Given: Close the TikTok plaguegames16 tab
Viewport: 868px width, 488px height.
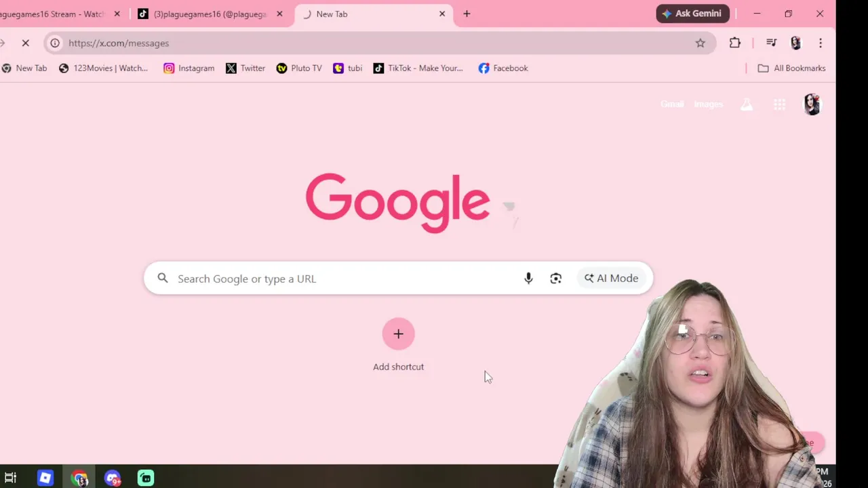Looking at the screenshot, I should pyautogui.click(x=279, y=14).
